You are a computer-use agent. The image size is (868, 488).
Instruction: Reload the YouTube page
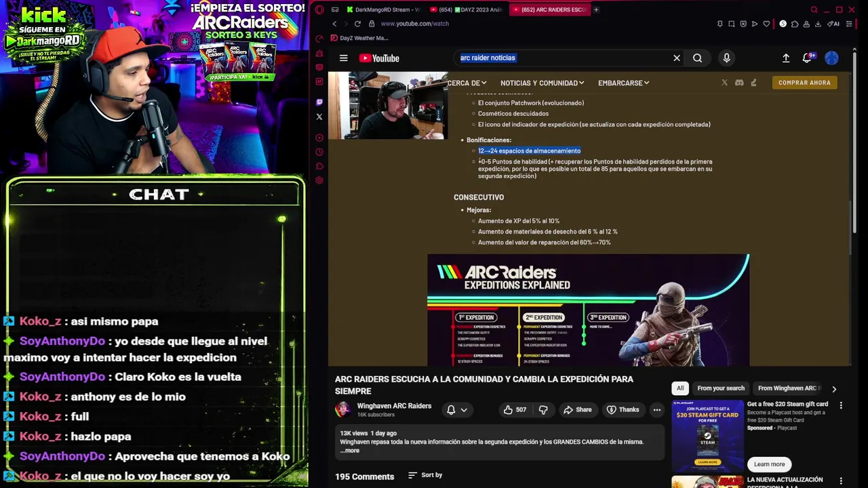coord(357,24)
